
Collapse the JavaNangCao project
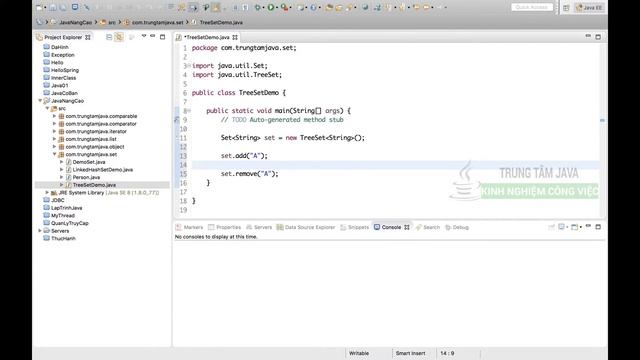click(x=40, y=100)
